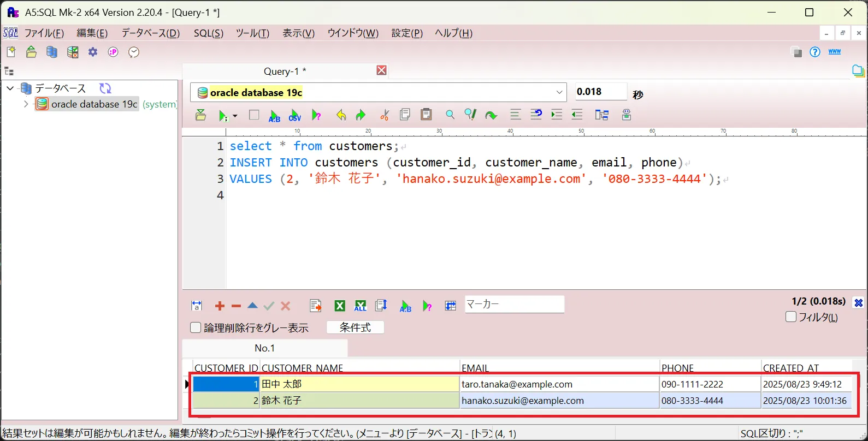Click the query designer icon in query toolbar
Viewport: 868px width, 441px height.
click(x=602, y=115)
